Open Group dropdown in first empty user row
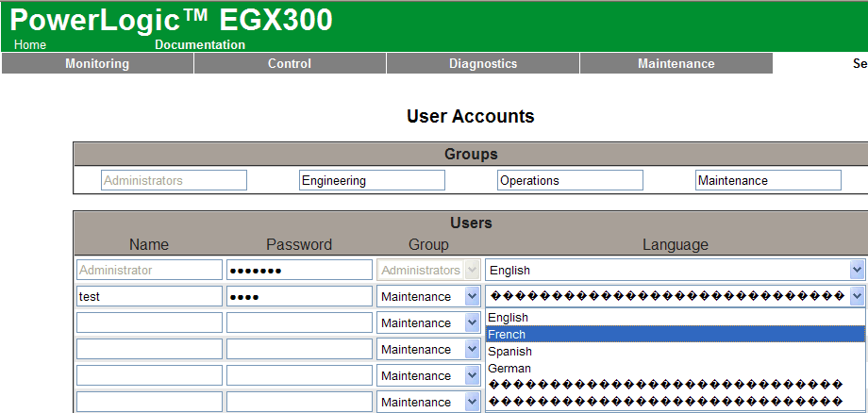Image resolution: width=868 pixels, height=413 pixels. (428, 322)
